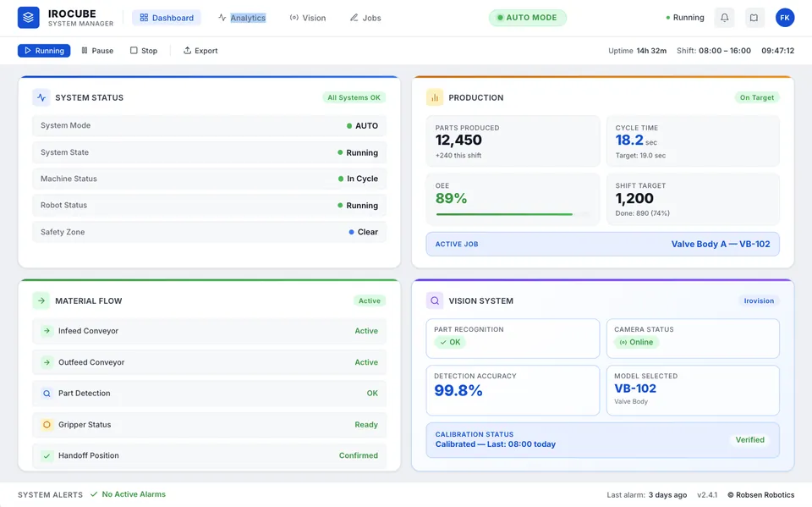Click the Gripper Status circle icon
812x507 pixels.
[47, 425]
